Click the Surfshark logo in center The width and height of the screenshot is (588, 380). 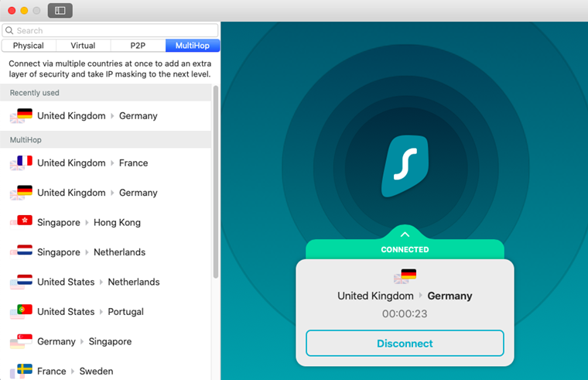[x=405, y=166]
